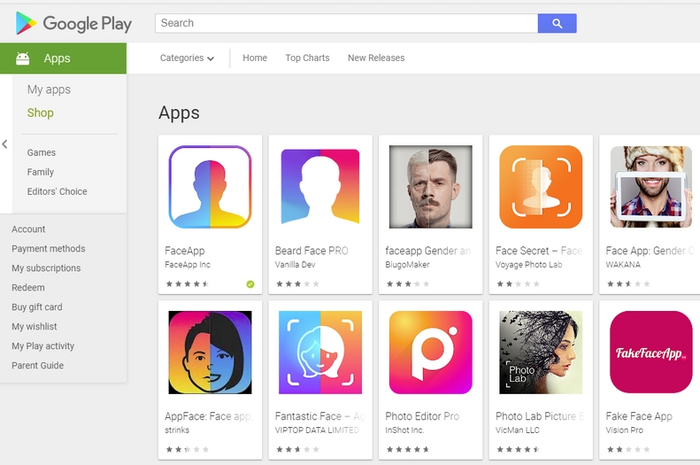Select Editors' Choice in sidebar
This screenshot has height=465, width=700.
pos(57,191)
